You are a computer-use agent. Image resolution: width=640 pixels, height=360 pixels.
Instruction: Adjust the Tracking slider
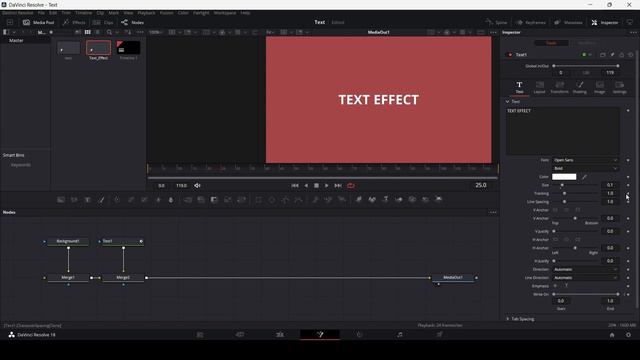pos(576,193)
